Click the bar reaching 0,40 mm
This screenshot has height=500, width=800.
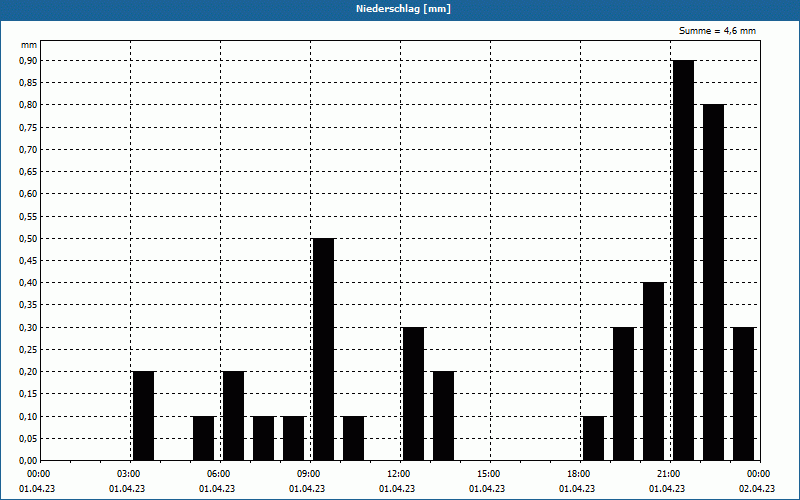(x=654, y=371)
